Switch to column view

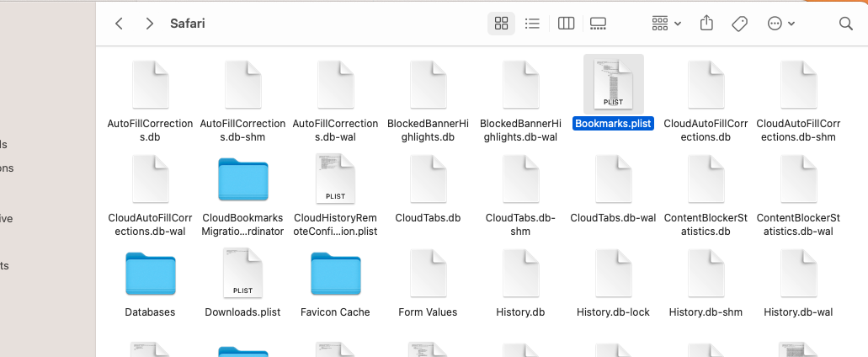tap(566, 24)
